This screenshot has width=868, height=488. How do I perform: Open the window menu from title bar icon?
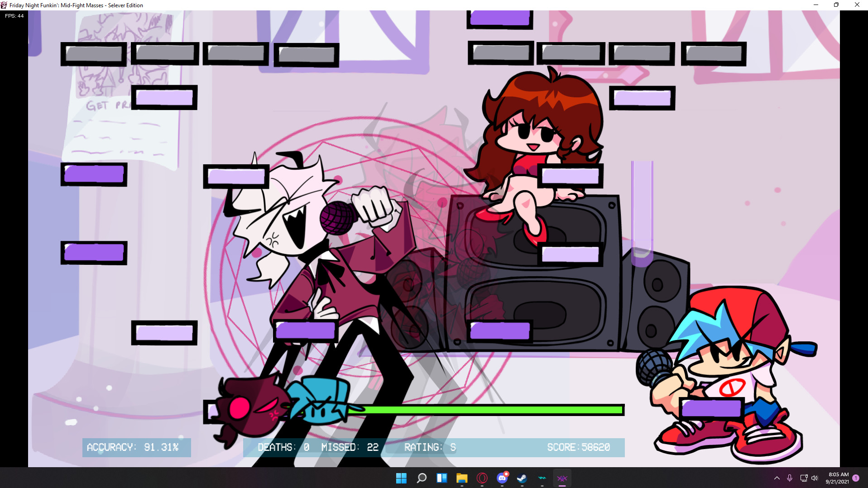[x=4, y=5]
